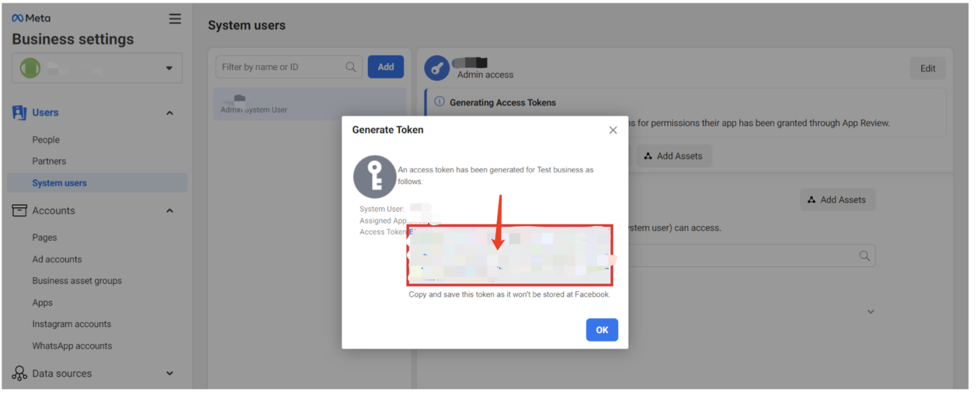Click the Accounts section icon
The image size is (980, 399).
(20, 210)
